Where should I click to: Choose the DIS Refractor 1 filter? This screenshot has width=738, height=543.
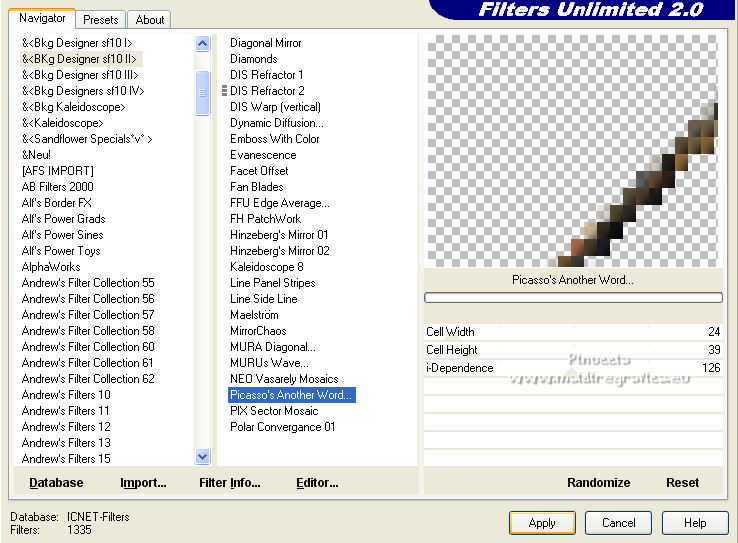(266, 75)
